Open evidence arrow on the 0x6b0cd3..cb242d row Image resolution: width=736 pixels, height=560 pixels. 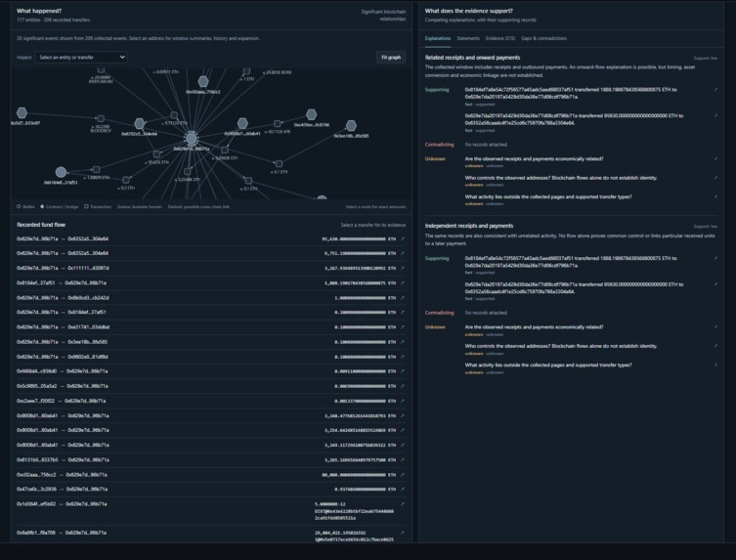(x=403, y=298)
